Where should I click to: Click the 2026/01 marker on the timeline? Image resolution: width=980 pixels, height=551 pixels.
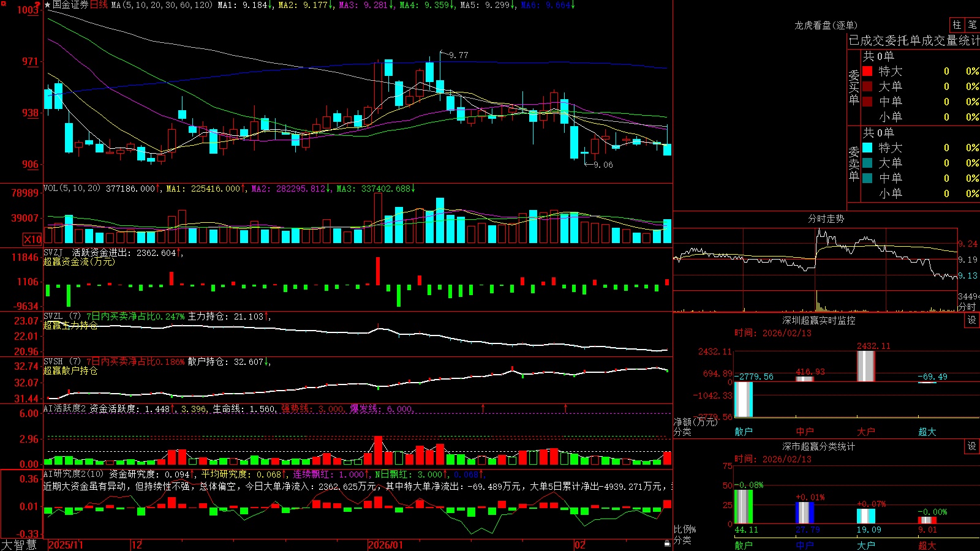(x=385, y=545)
